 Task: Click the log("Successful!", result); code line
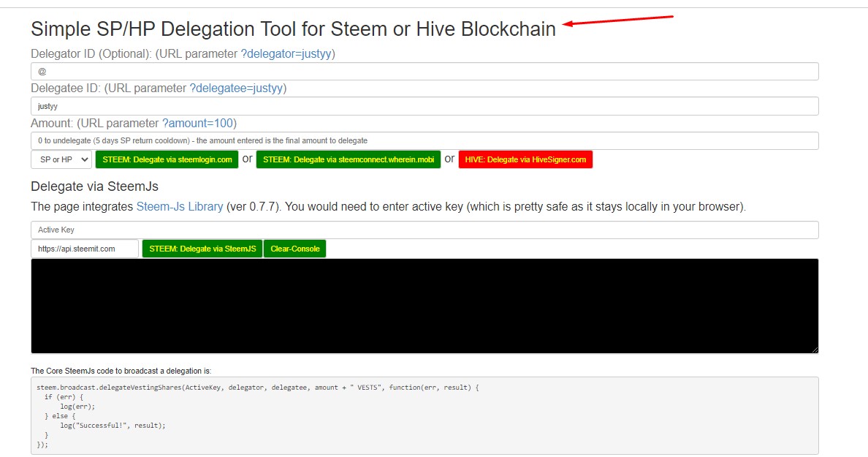113,426
